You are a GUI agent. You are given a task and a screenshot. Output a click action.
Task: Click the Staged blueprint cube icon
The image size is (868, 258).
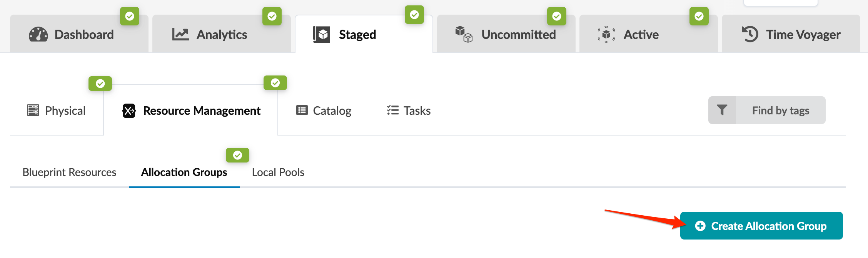(x=322, y=34)
